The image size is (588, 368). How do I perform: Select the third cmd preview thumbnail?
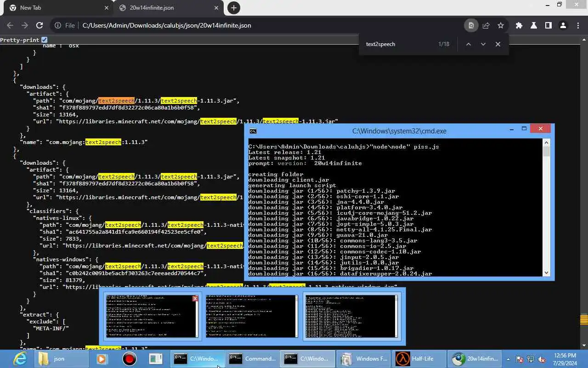tap(351, 316)
